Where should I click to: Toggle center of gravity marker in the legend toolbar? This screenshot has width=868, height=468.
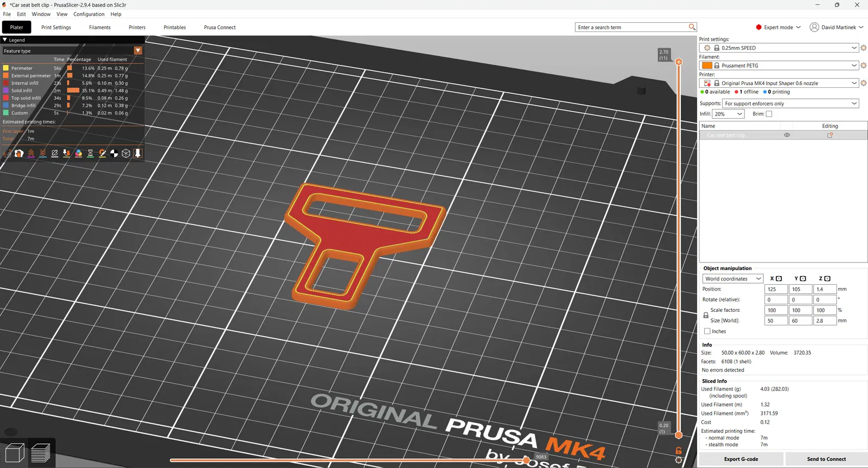(x=114, y=153)
